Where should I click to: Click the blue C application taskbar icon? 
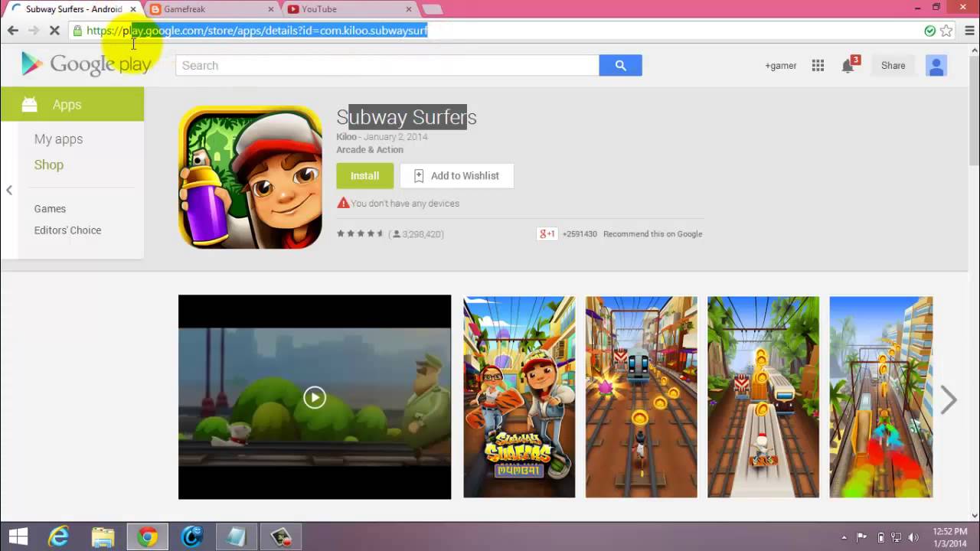191,537
